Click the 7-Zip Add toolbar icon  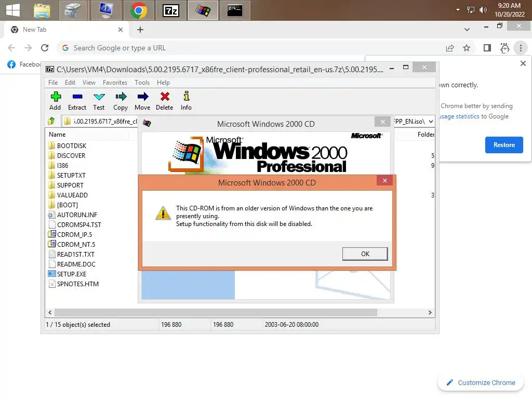click(x=56, y=97)
